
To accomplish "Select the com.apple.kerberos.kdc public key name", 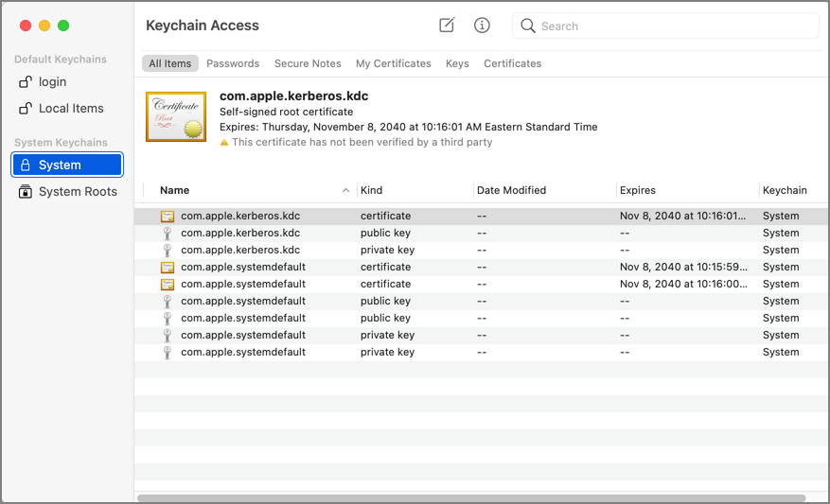I will pyautogui.click(x=240, y=233).
